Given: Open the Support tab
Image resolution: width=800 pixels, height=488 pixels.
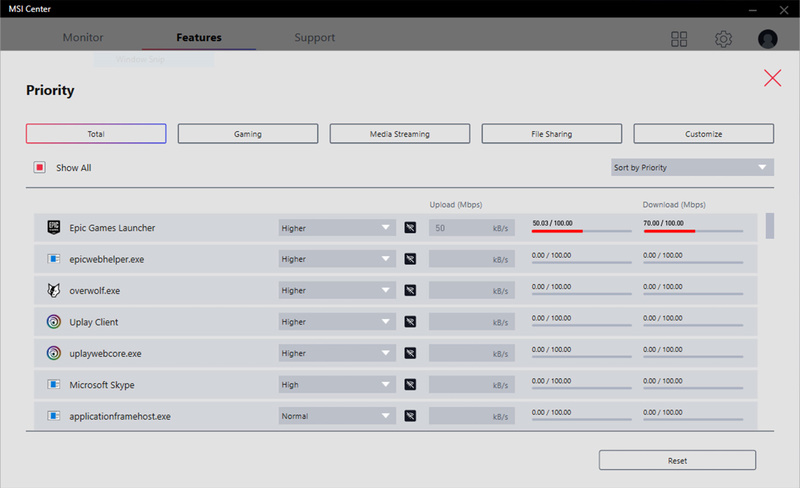Looking at the screenshot, I should tap(315, 38).
